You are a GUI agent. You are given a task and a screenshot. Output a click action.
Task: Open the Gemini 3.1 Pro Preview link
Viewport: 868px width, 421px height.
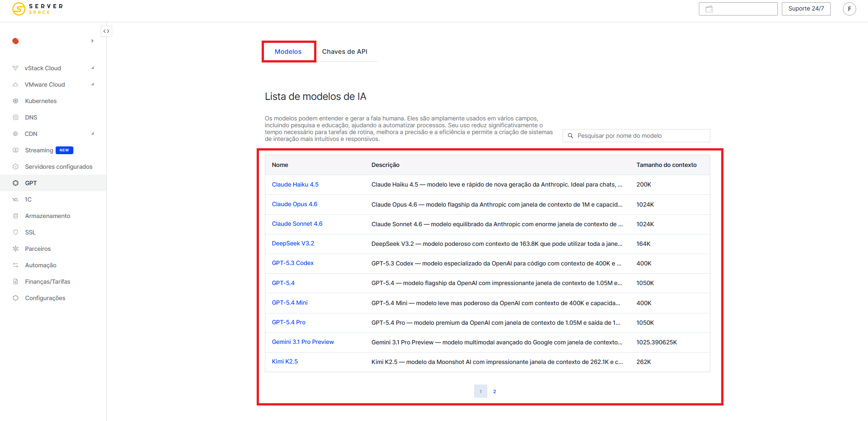303,342
